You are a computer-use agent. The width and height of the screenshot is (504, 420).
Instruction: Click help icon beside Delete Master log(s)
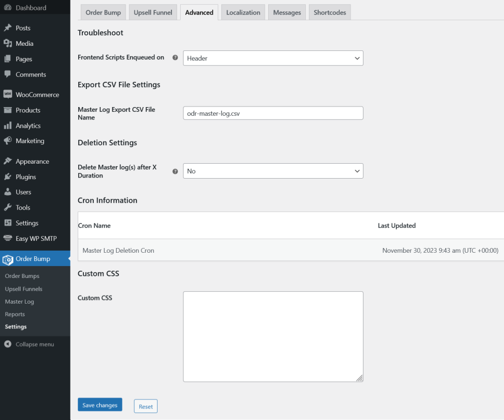point(175,171)
